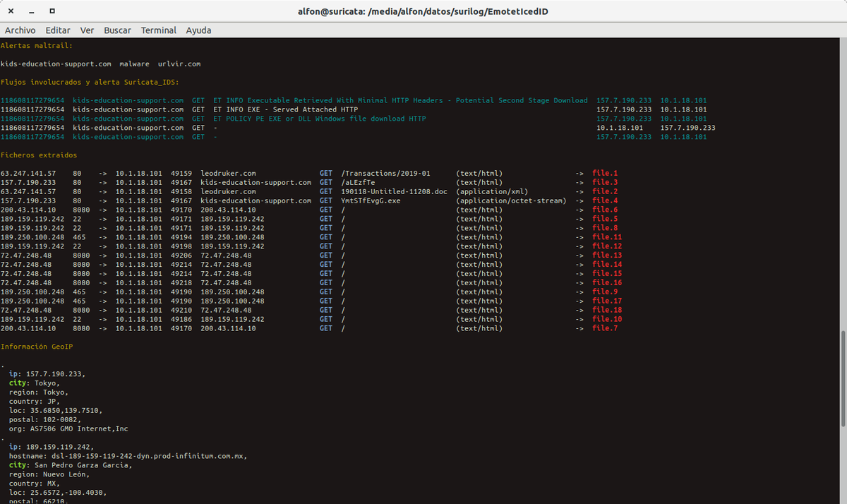Open the Ayuda menu
Image resolution: width=847 pixels, height=504 pixels.
click(198, 30)
